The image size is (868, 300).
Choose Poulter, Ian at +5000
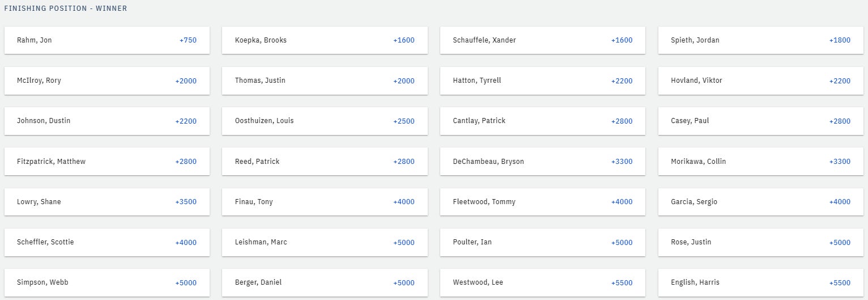543,242
